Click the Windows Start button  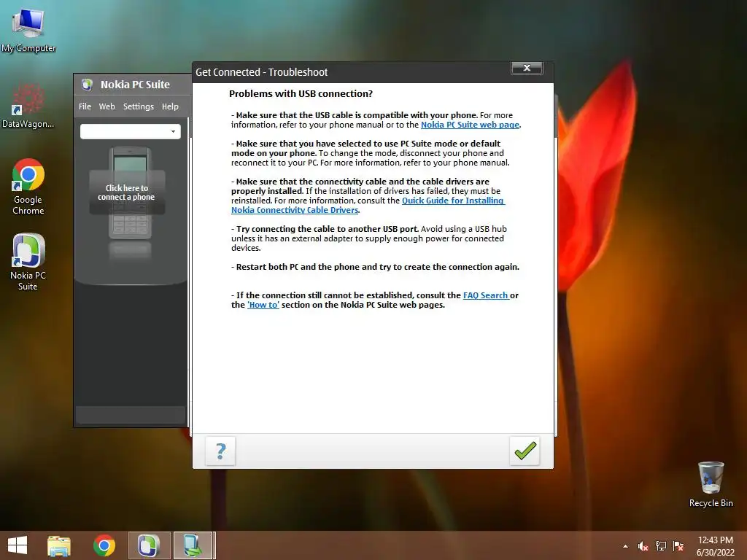(18, 545)
